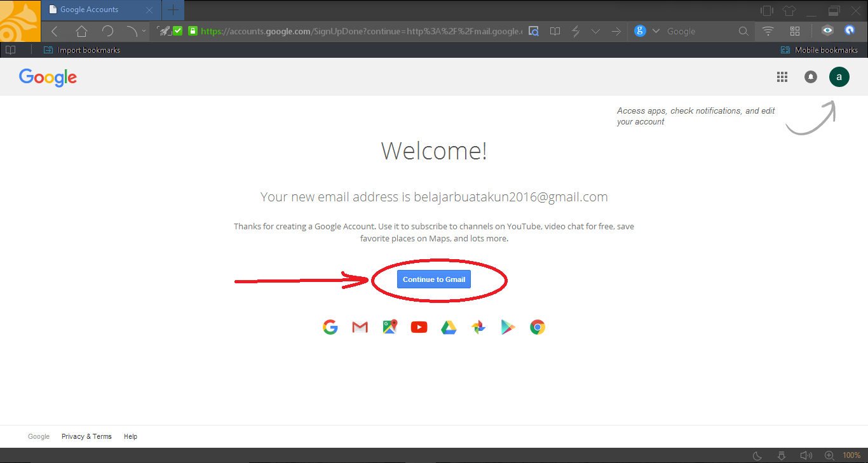This screenshot has width=868, height=463.
Task: Close the Google Accounts tab
Action: click(x=149, y=10)
